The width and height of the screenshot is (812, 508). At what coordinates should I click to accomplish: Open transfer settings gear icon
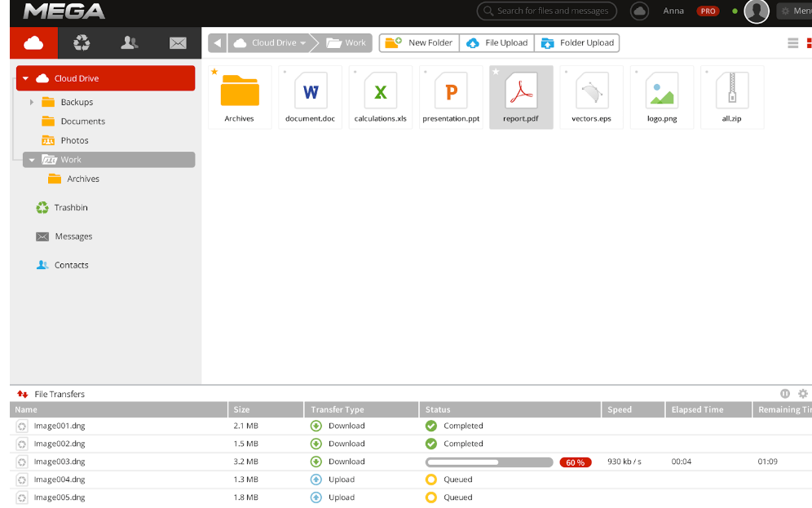click(803, 394)
